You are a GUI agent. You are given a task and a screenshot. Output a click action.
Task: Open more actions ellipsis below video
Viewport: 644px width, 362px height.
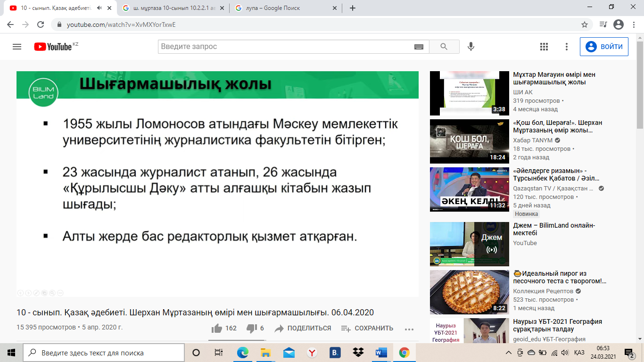click(x=409, y=329)
